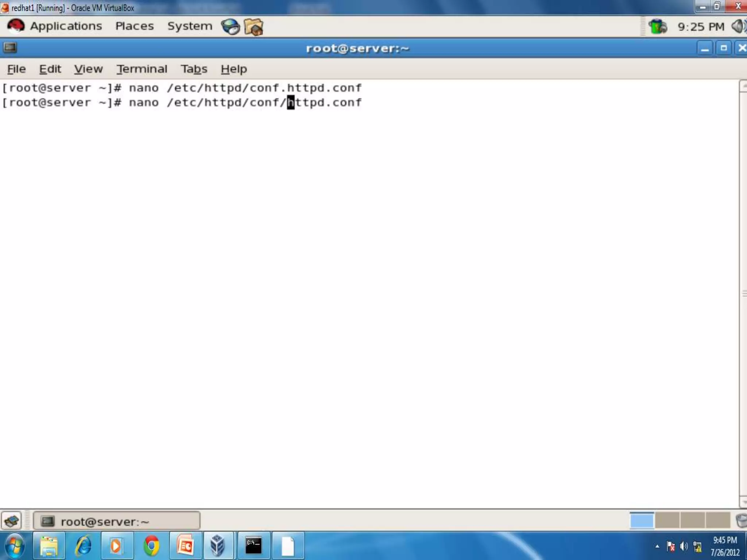Image resolution: width=747 pixels, height=560 pixels.
Task: Click the 9:25 PM GNOME clock
Action: 701,27
